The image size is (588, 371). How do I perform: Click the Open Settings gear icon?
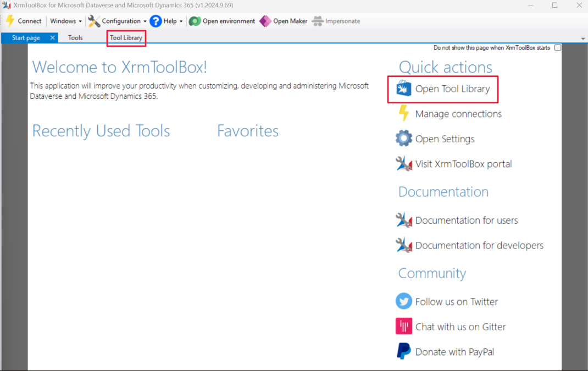pyautogui.click(x=403, y=139)
